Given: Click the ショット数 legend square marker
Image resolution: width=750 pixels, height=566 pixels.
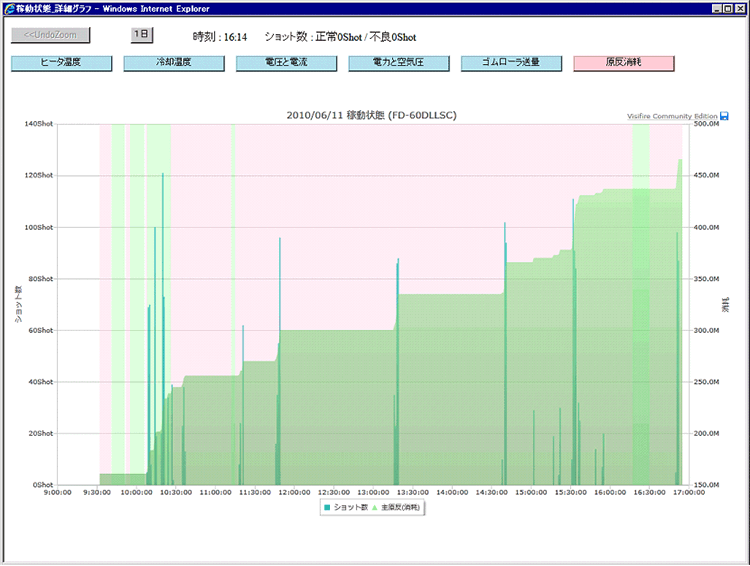Looking at the screenshot, I should [325, 507].
